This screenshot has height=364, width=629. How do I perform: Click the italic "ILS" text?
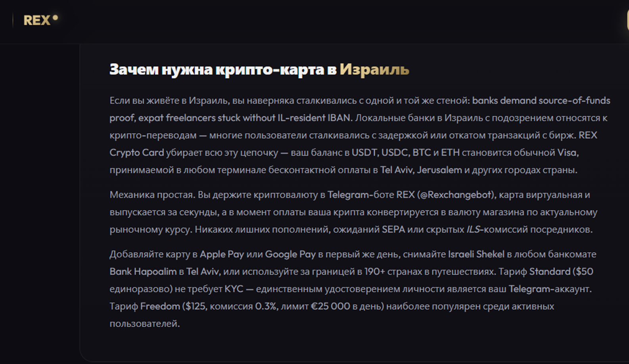473,230
